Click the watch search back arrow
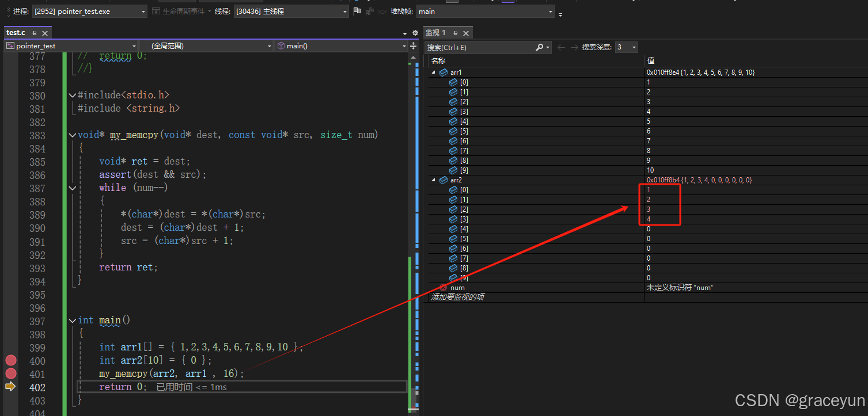 pos(561,47)
